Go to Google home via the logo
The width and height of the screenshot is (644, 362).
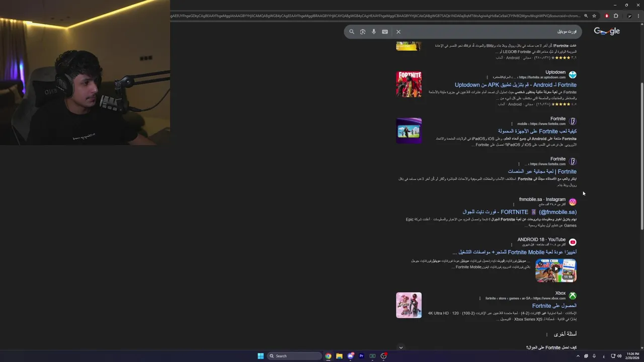click(607, 31)
